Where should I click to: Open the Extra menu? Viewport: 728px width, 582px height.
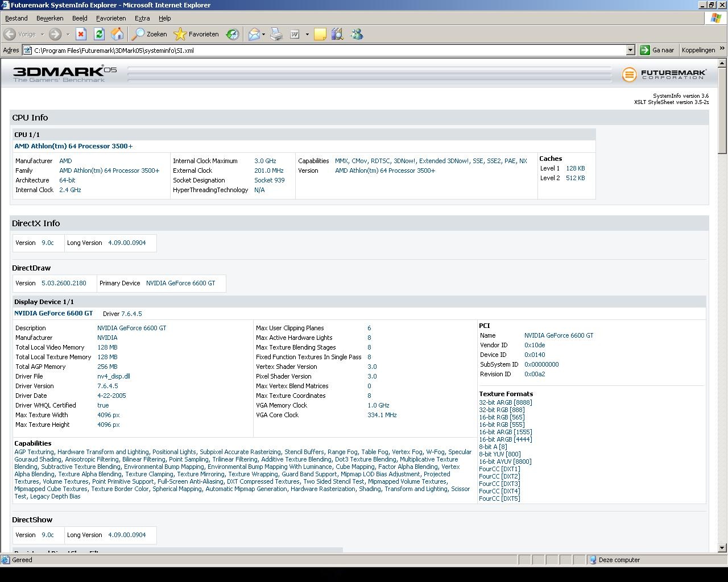(142, 18)
